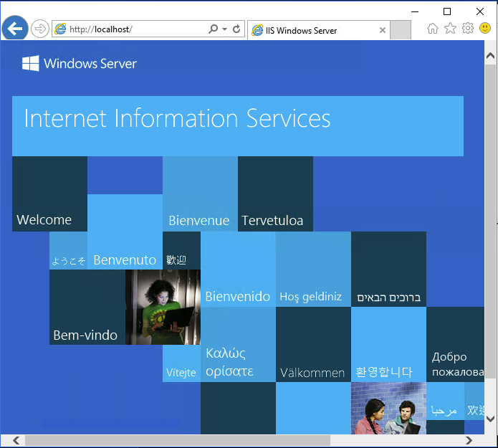This screenshot has width=498, height=448.
Task: Click the Hoş geldiniz tile
Action: tap(313, 269)
